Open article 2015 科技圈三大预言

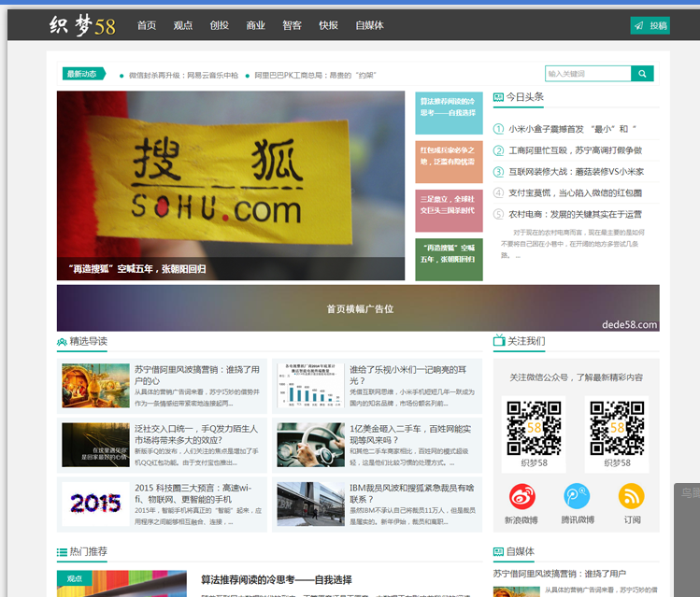click(x=193, y=488)
